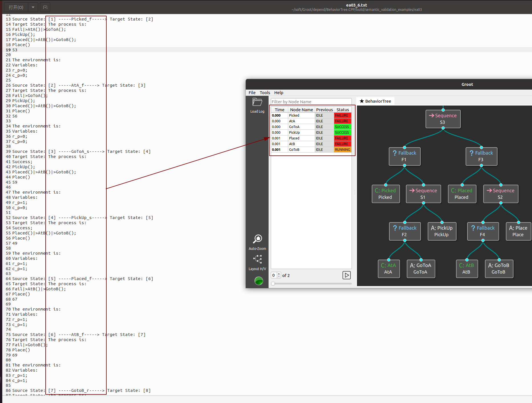Toggle Layout H/V icon
Screen dimensions: 532x403
(257, 259)
